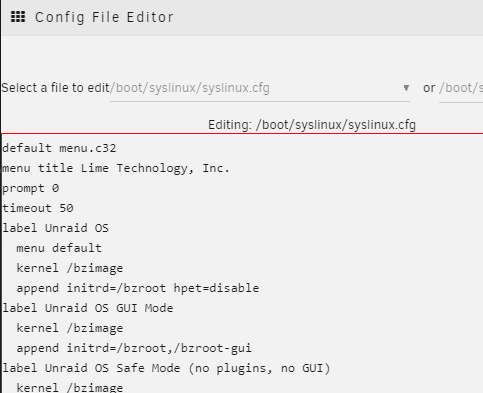Screen dimensions: 483x393
Task: Click the grid icon beside Config File Editor
Action: point(18,17)
